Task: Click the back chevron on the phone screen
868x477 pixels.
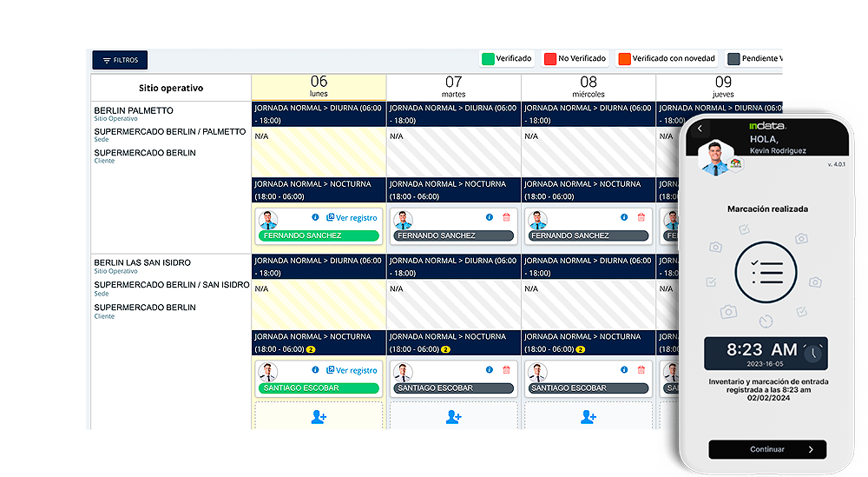Action: (700, 129)
